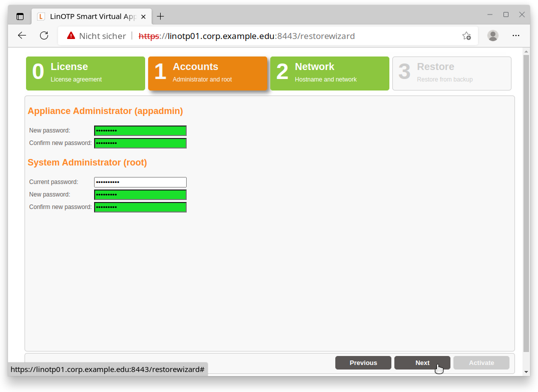The image size is (538, 392).
Task: Add page to favorites star icon
Action: (x=466, y=36)
